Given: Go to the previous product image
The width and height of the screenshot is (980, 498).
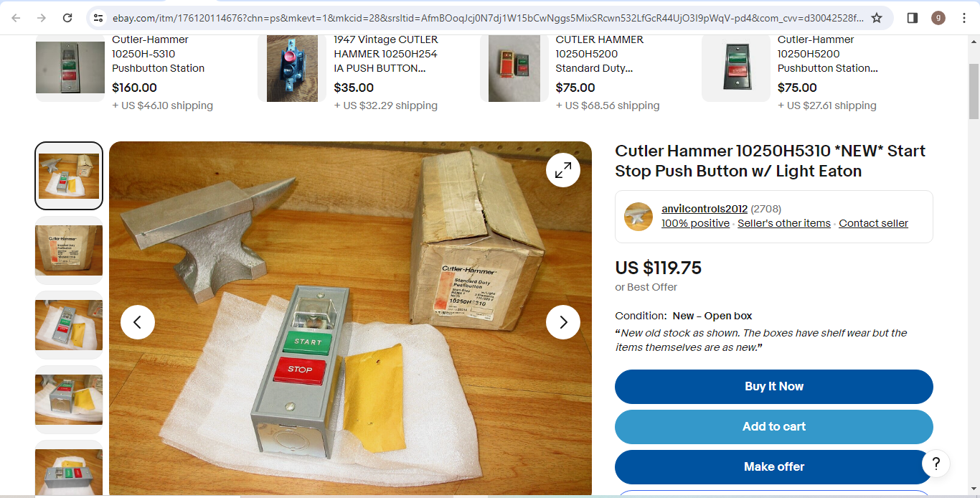Looking at the screenshot, I should coord(138,322).
